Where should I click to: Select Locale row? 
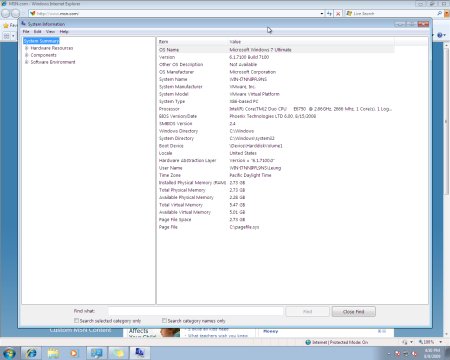[x=276, y=153]
